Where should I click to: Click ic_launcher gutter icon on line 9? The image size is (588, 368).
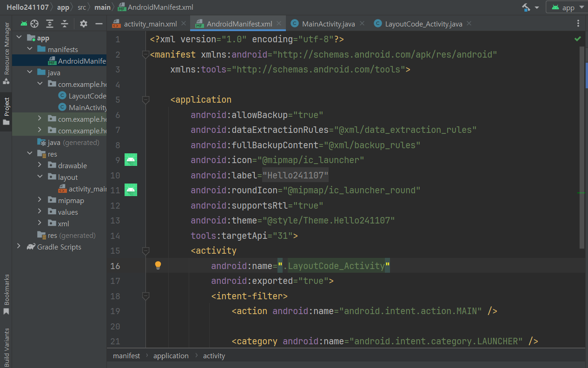[131, 160]
